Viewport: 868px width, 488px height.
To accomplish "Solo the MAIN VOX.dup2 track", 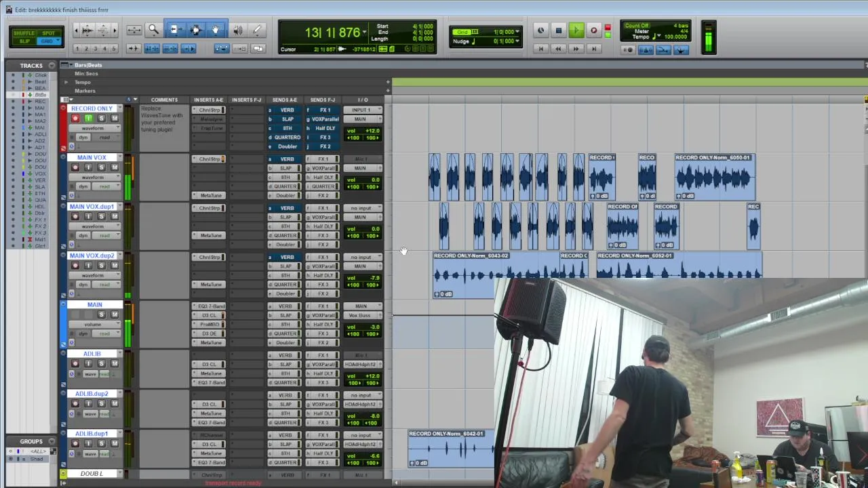I will (102, 266).
